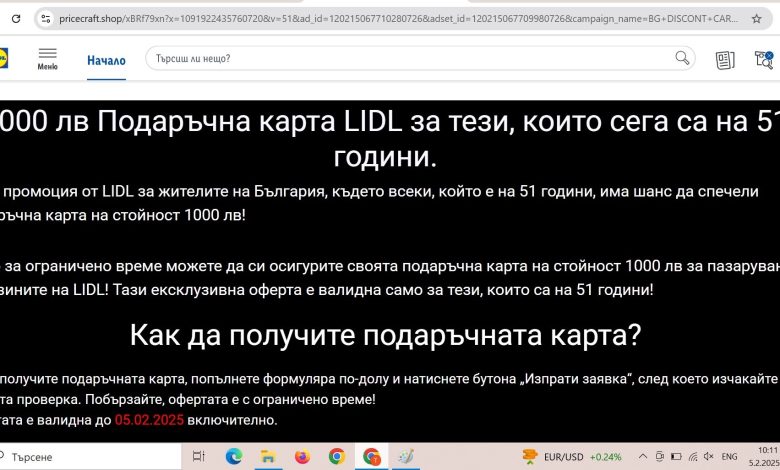
Task: Open the hamburger Menu on the Lidl page
Action: (x=48, y=59)
